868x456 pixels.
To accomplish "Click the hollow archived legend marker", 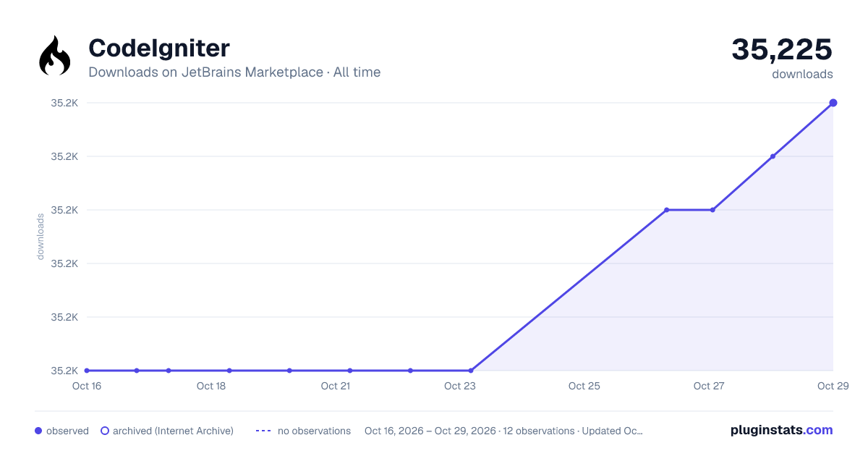I will [x=105, y=431].
